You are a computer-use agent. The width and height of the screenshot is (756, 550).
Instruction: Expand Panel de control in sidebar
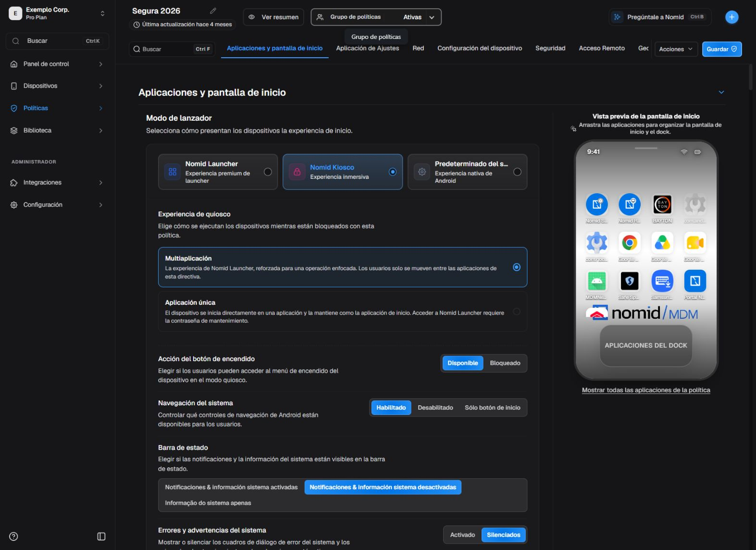(x=100, y=64)
